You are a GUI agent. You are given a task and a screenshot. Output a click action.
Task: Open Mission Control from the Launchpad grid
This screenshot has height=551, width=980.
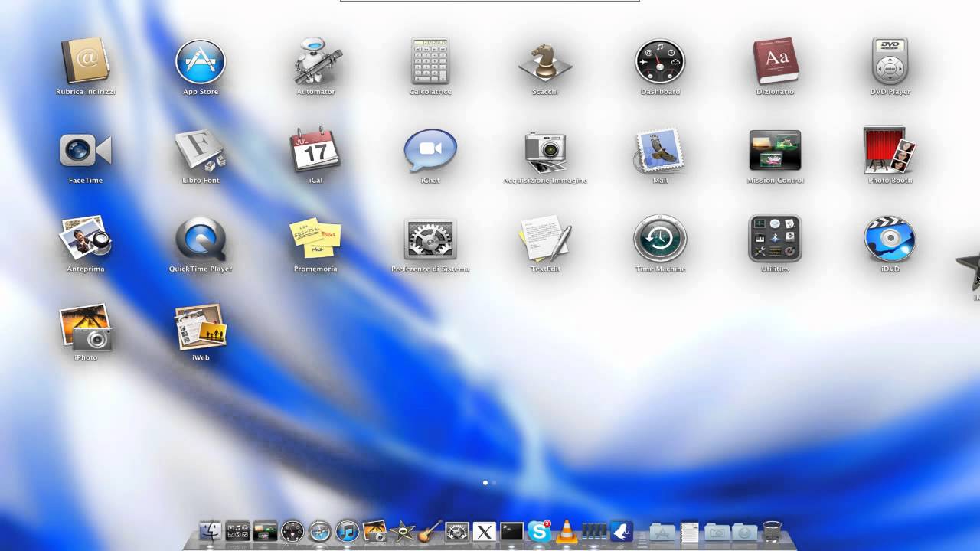coord(775,151)
